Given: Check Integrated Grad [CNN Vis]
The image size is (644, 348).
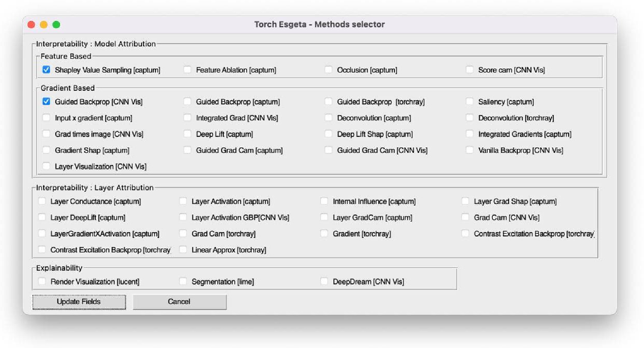Looking at the screenshot, I should tap(188, 118).
